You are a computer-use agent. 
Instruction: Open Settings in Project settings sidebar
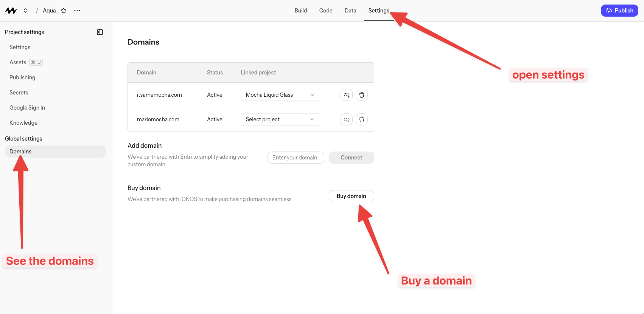point(20,47)
